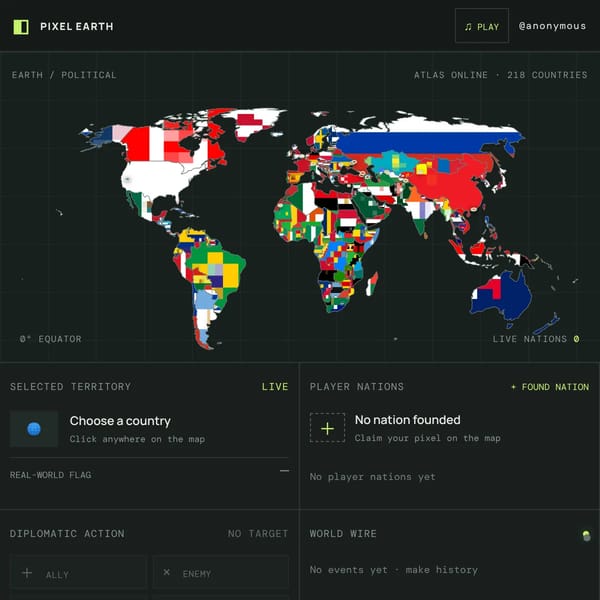Click the 'SELECTED TERRITORY' heading
Viewport: 600px width, 600px height.
point(70,386)
